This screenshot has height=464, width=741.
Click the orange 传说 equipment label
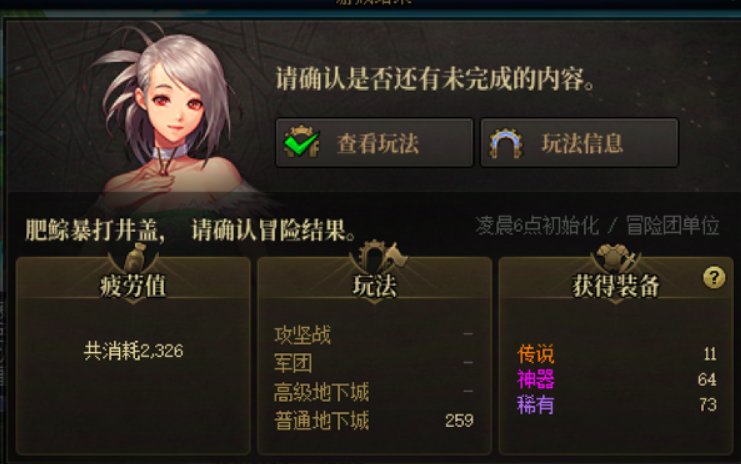point(535,353)
